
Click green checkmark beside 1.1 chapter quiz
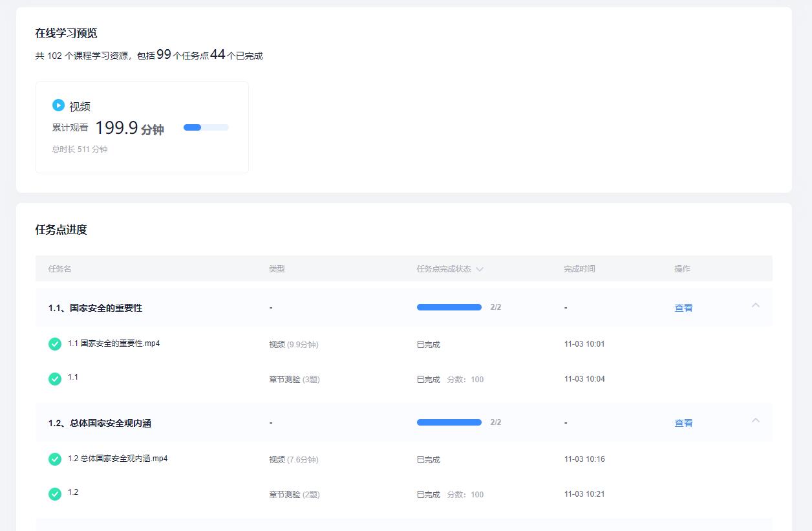pos(55,379)
